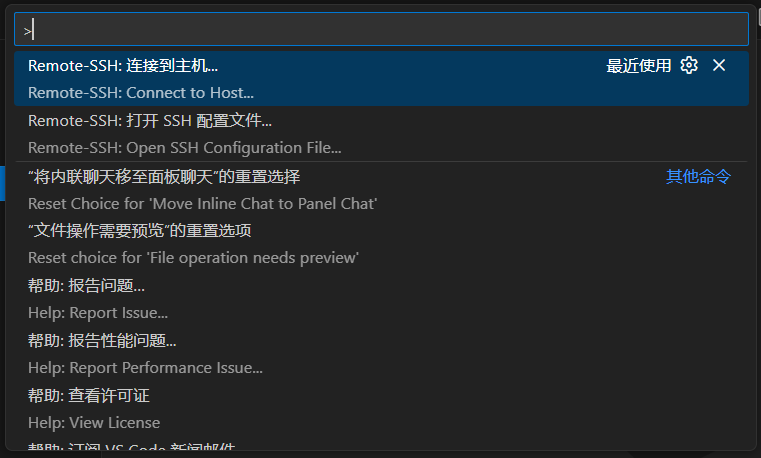Run 帮助: 查看许可证 command
The width and height of the screenshot is (761, 458).
[89, 396]
